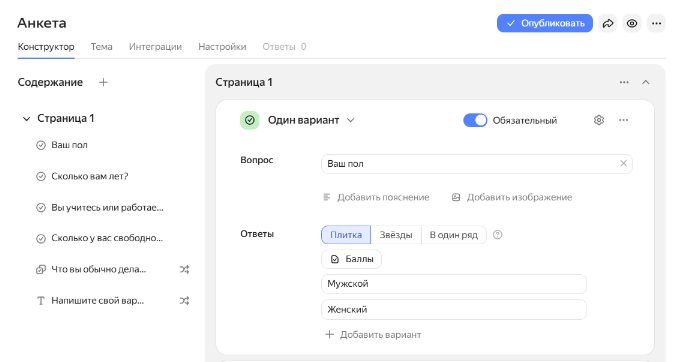The height and width of the screenshot is (362, 681).
Task: Open question settings gear icon
Action: click(599, 120)
